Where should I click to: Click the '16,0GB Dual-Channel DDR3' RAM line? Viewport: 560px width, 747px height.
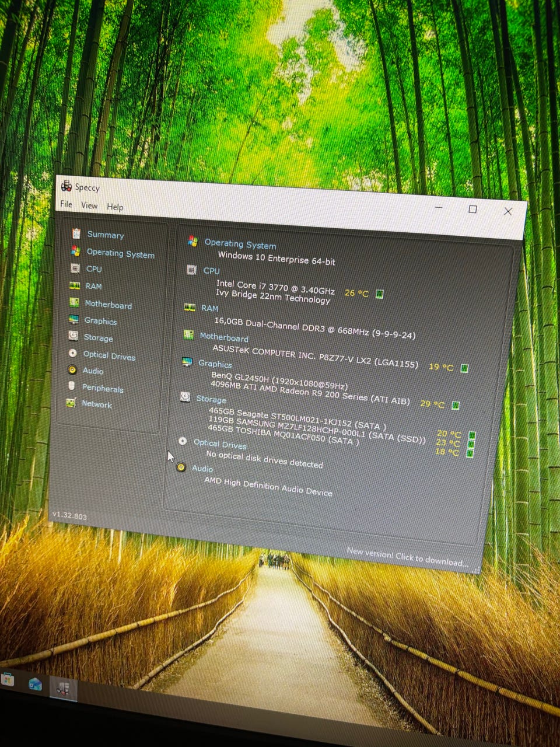point(315,328)
